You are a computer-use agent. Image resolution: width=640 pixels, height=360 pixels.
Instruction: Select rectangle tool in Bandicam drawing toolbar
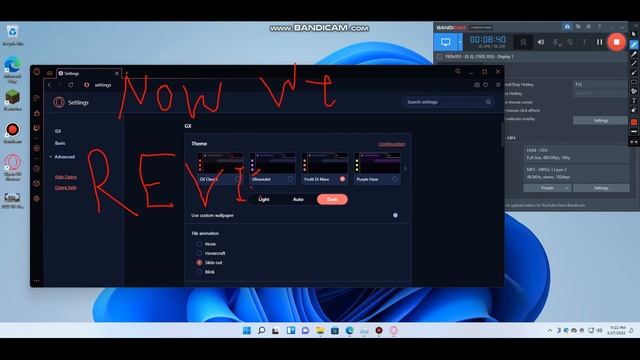click(633, 82)
